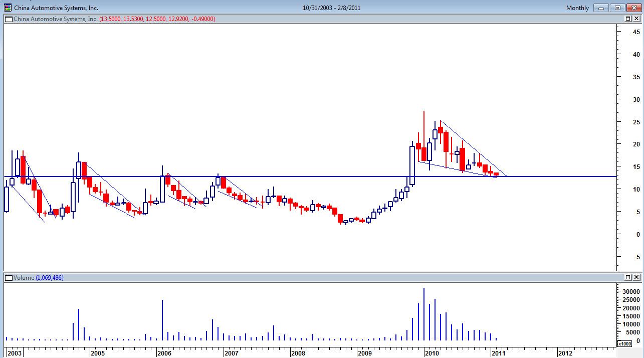Maximize the price chart inner pane
This screenshot has height=358, width=644.
pos(628,19)
